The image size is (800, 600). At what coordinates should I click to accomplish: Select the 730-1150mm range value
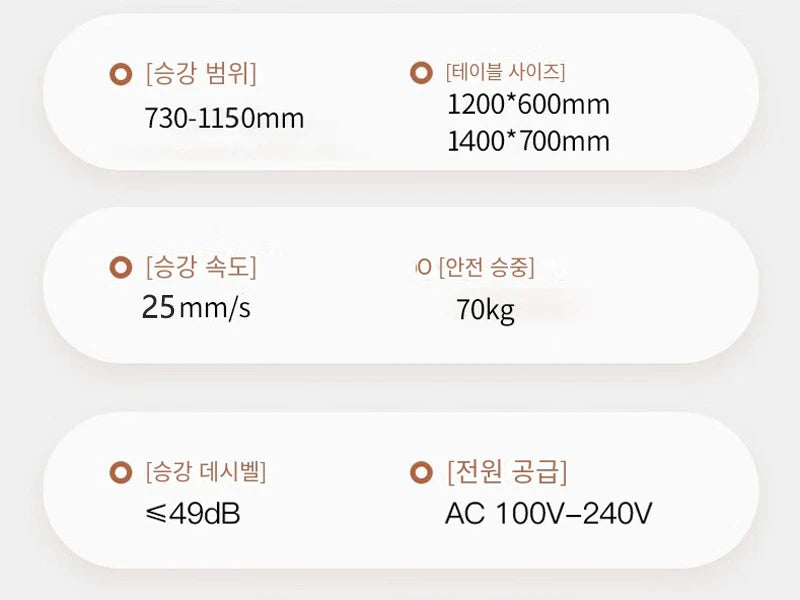tap(224, 118)
